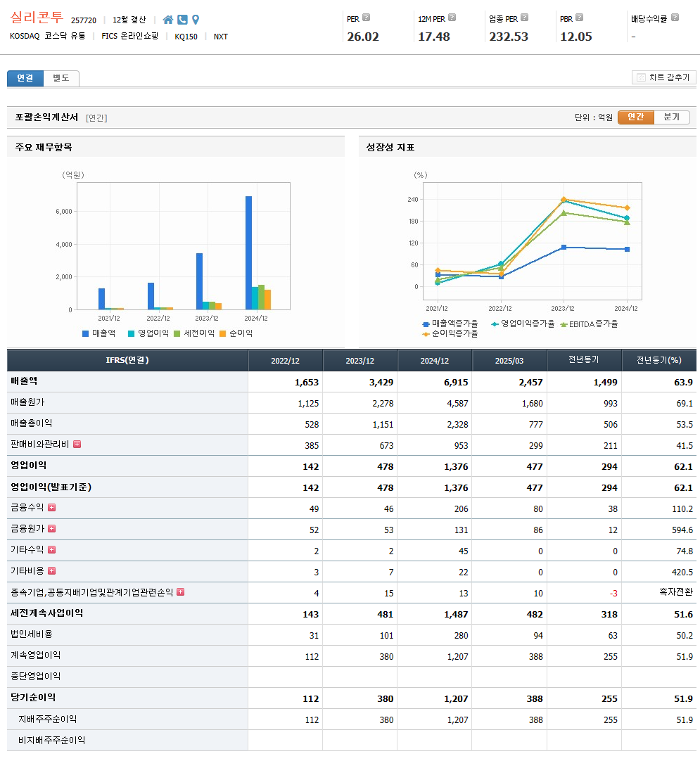Click the red -3 value
The width and height of the screenshot is (700, 761).
(613, 594)
